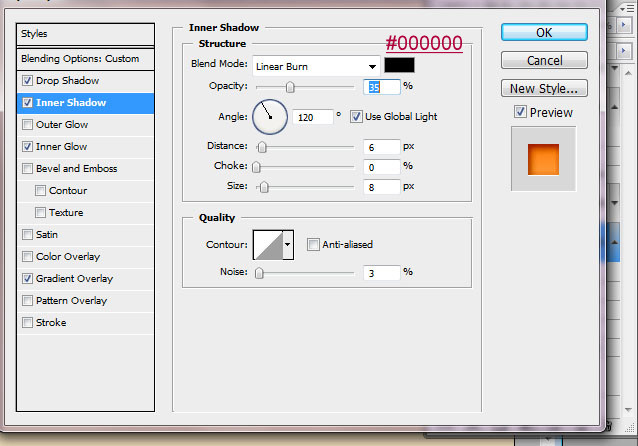Disable the Drop Shadow checkbox
The width and height of the screenshot is (638, 446).
click(x=27, y=81)
